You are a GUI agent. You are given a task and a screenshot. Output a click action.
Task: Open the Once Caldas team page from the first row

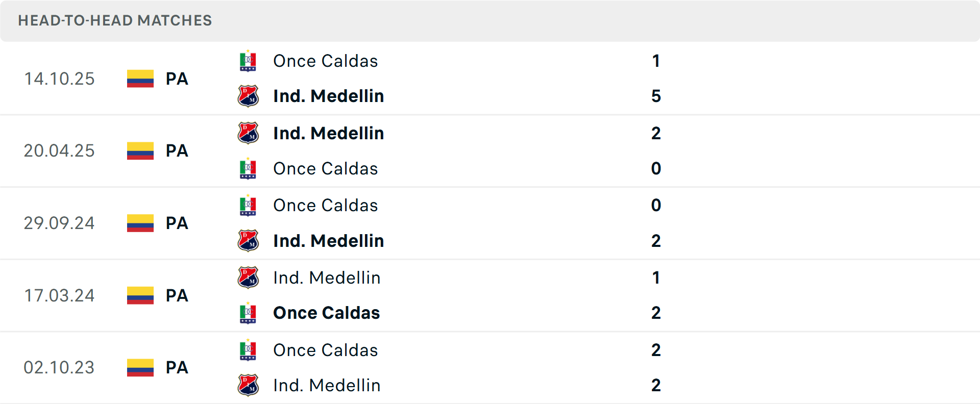(x=326, y=61)
